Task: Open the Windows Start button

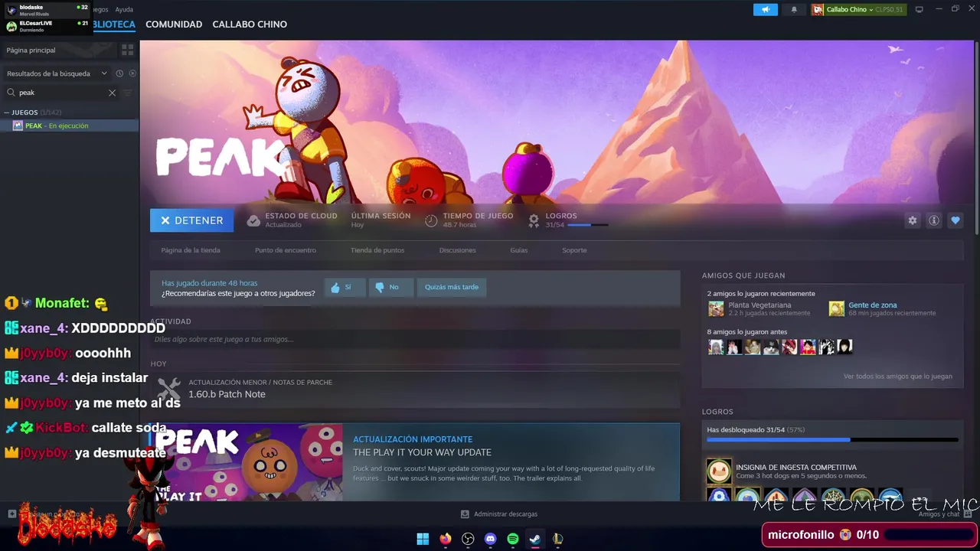Action: (x=423, y=539)
